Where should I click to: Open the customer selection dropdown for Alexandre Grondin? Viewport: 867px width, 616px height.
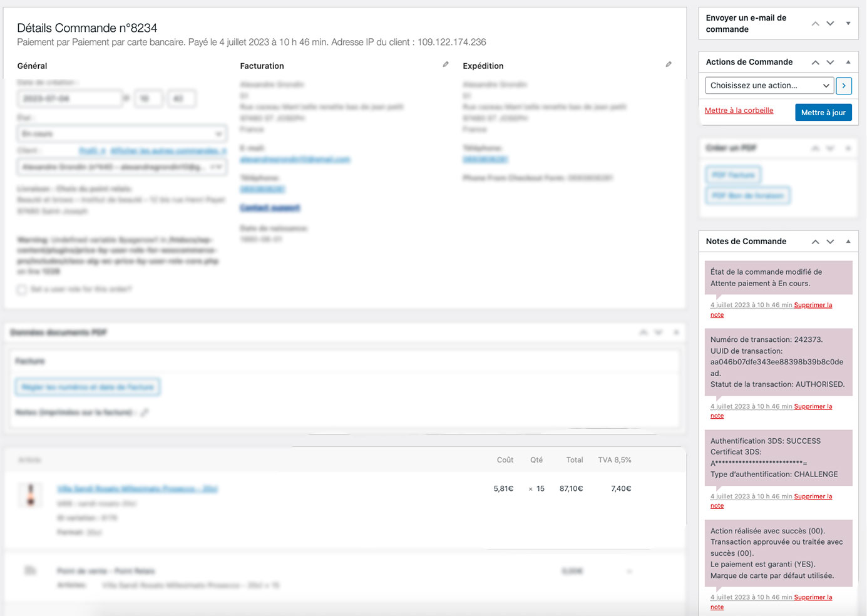(122, 167)
